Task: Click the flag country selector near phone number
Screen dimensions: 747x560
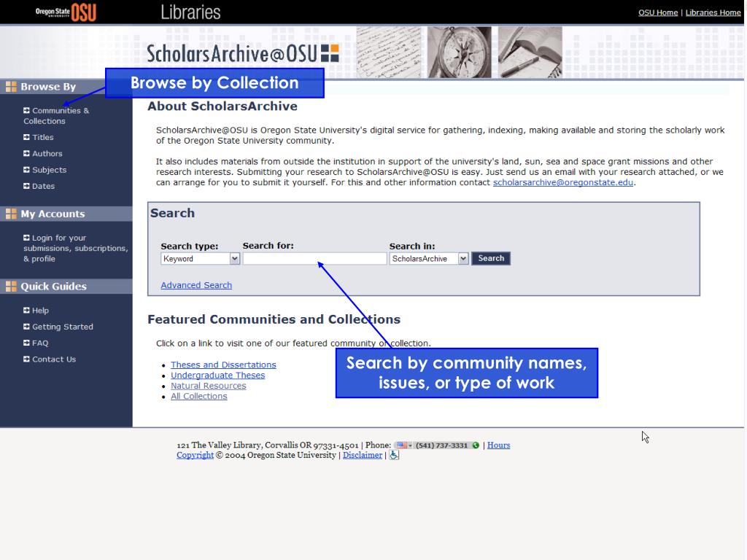Action: 404,446
